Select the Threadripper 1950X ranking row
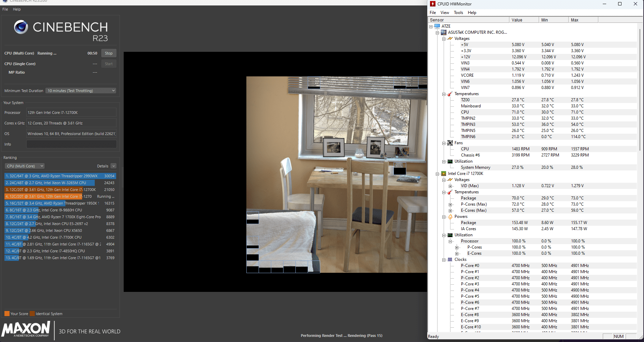The height and width of the screenshot is (342, 644). (60, 203)
